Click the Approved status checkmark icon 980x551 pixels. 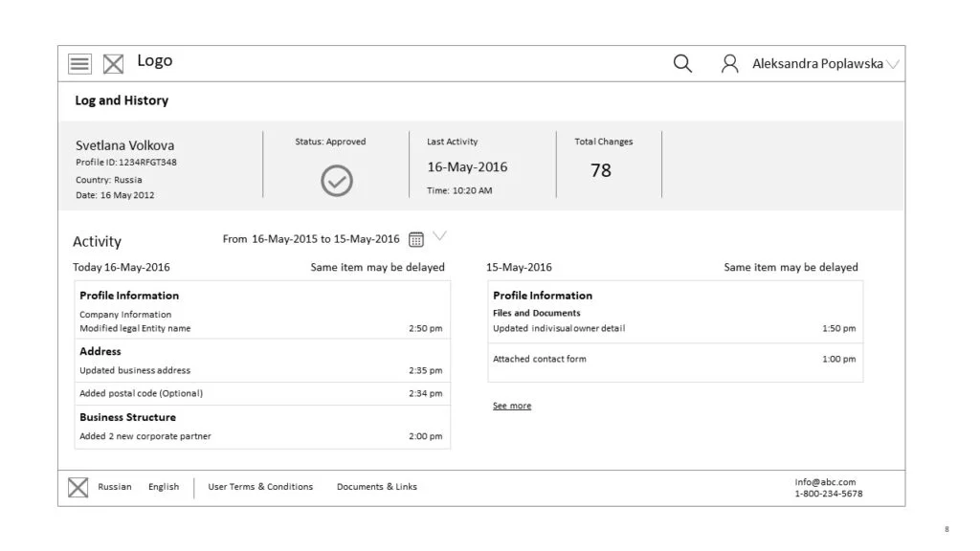(x=337, y=181)
